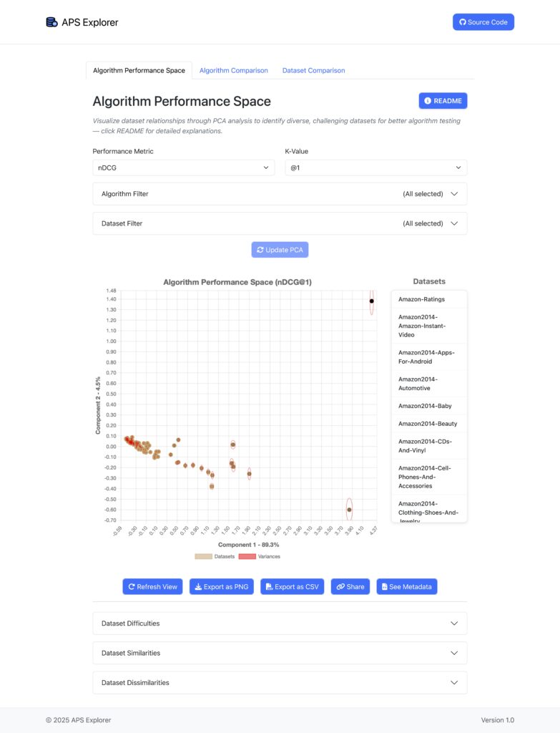Image resolution: width=560 pixels, height=733 pixels.
Task: Expand the Dataset Difficulties panel
Action: click(x=280, y=623)
